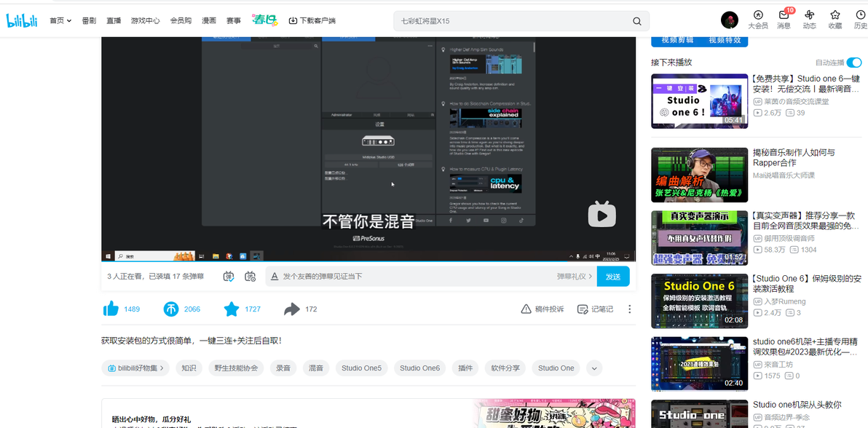The width and height of the screenshot is (868, 428).
Task: Click the 编曲解析 video thumbnail
Action: [x=699, y=175]
